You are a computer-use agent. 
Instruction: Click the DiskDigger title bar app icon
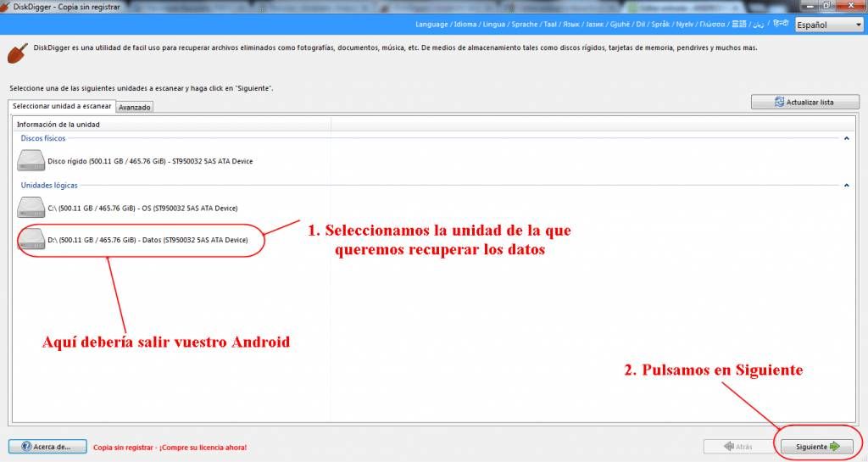[x=5, y=7]
